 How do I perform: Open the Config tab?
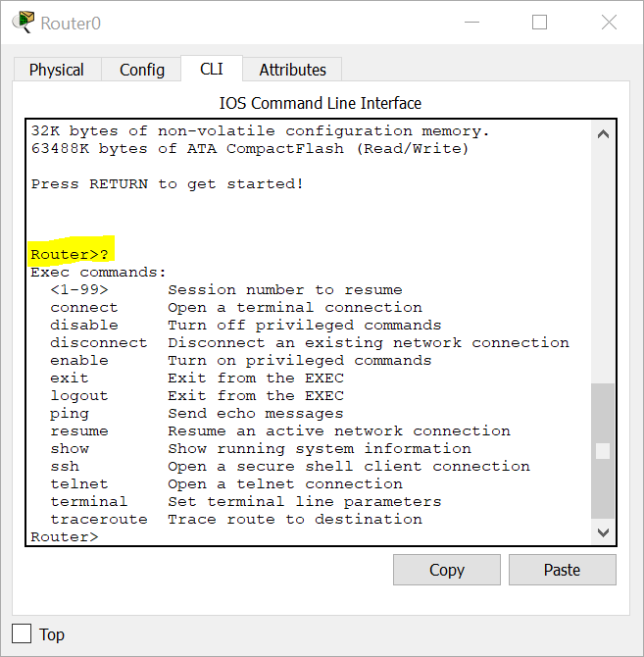[x=141, y=70]
